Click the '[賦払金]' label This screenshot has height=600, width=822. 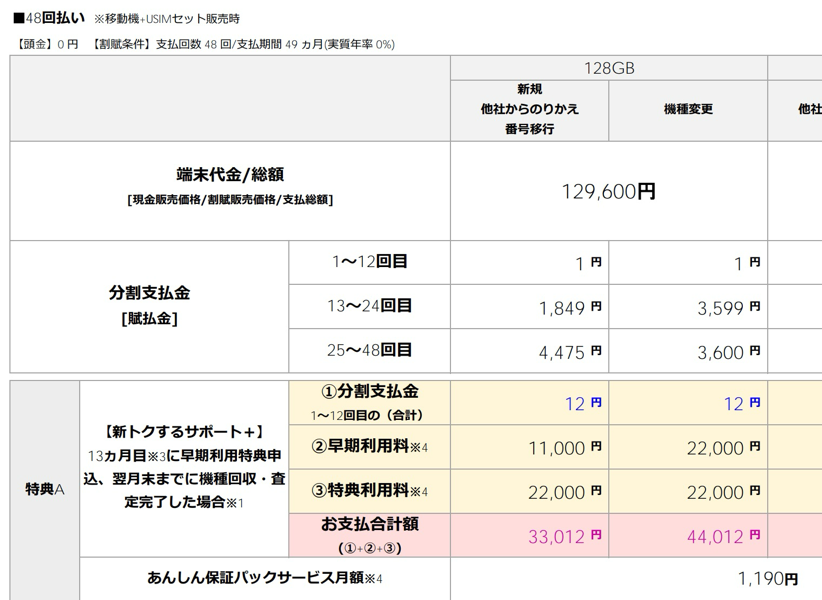149,318
